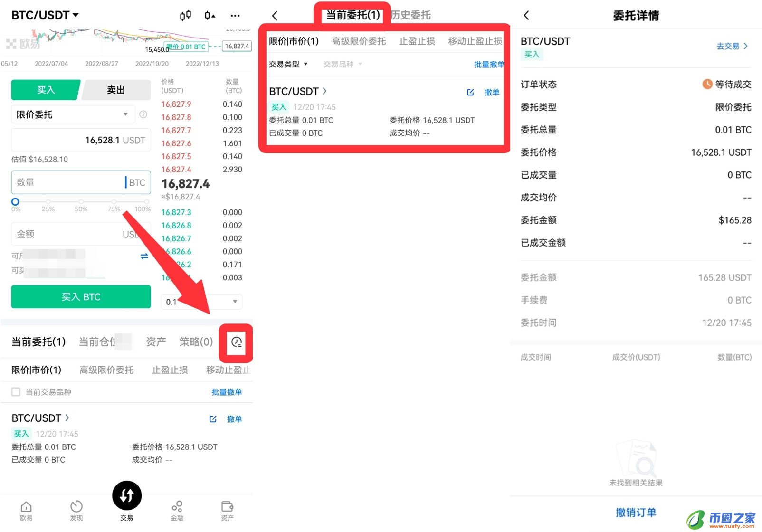Expand the BTC/USDT trading pair selector

(x=44, y=15)
